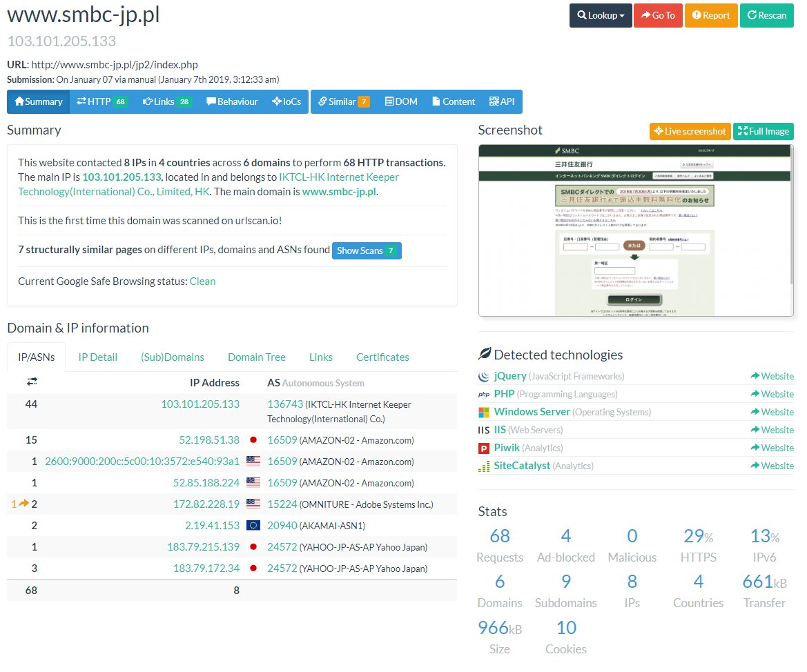Image resolution: width=807 pixels, height=672 pixels.
Task: Open the Content tab
Action: (454, 101)
